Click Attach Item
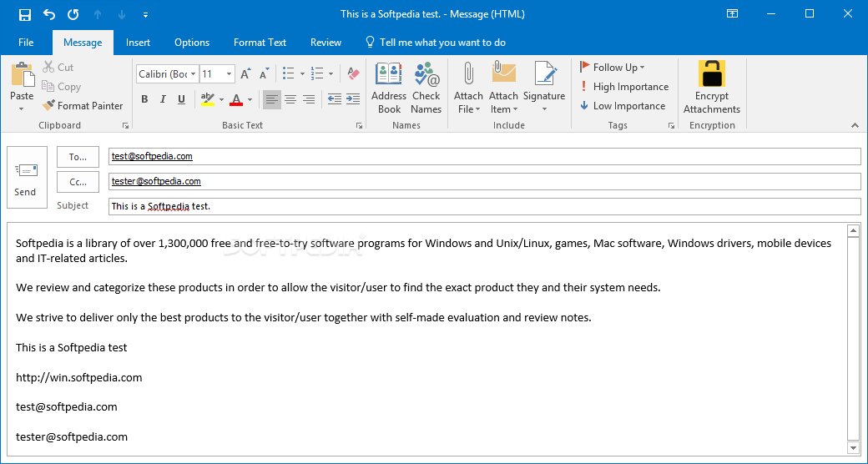 (x=503, y=88)
